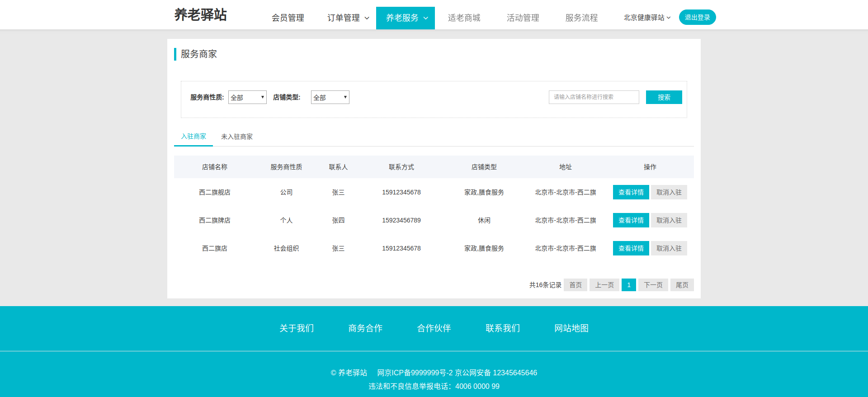Jump to 尾页 in pagination
The image size is (868, 397).
coord(682,285)
